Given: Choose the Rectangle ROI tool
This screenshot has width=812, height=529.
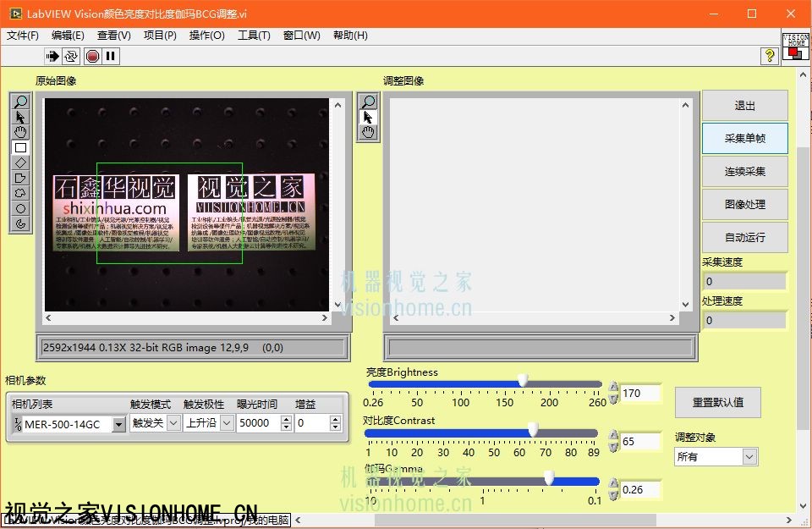Looking at the screenshot, I should [21, 147].
